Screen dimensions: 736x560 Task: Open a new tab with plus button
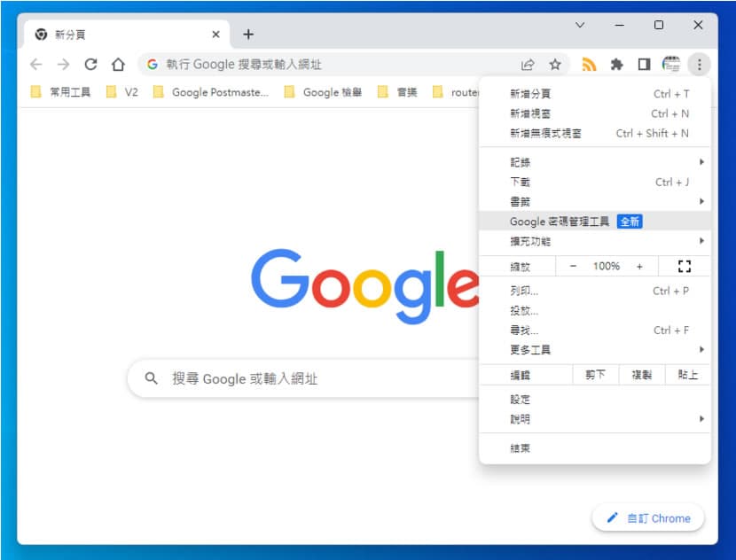point(248,35)
